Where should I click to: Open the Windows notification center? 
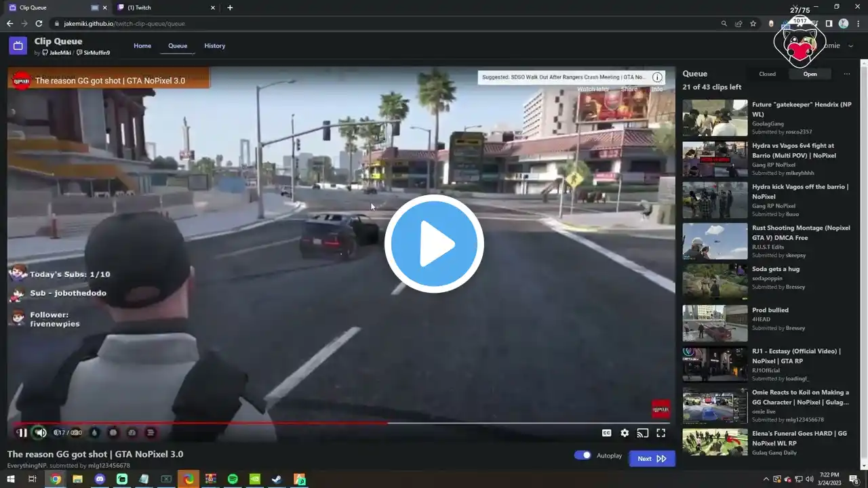pos(854,479)
